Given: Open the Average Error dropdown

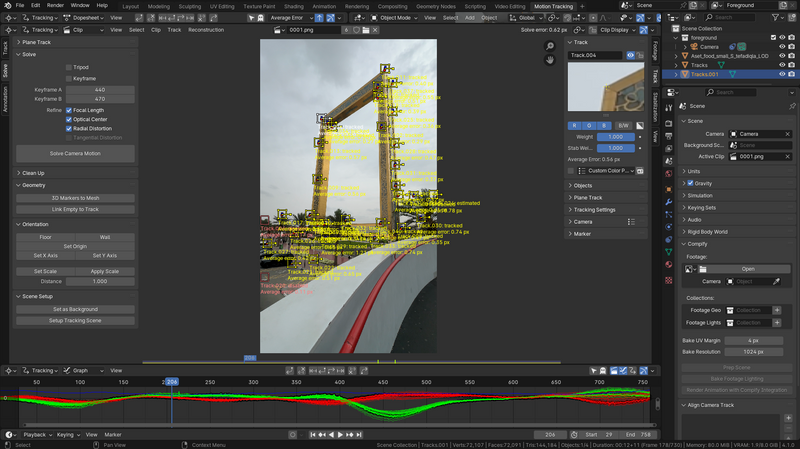Looking at the screenshot, I should point(292,17).
